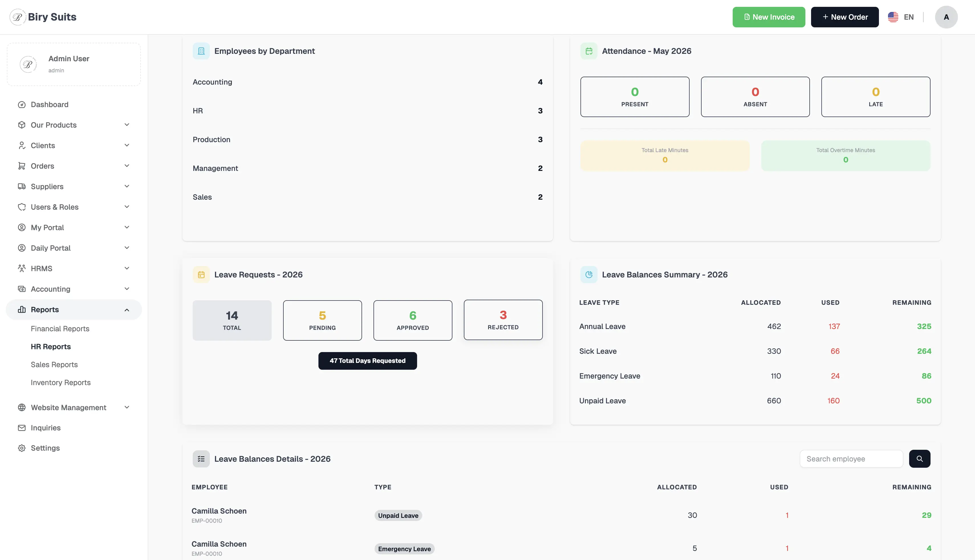Expand the Users & Roles chevron
Image resolution: width=975 pixels, height=560 pixels.
tap(127, 207)
